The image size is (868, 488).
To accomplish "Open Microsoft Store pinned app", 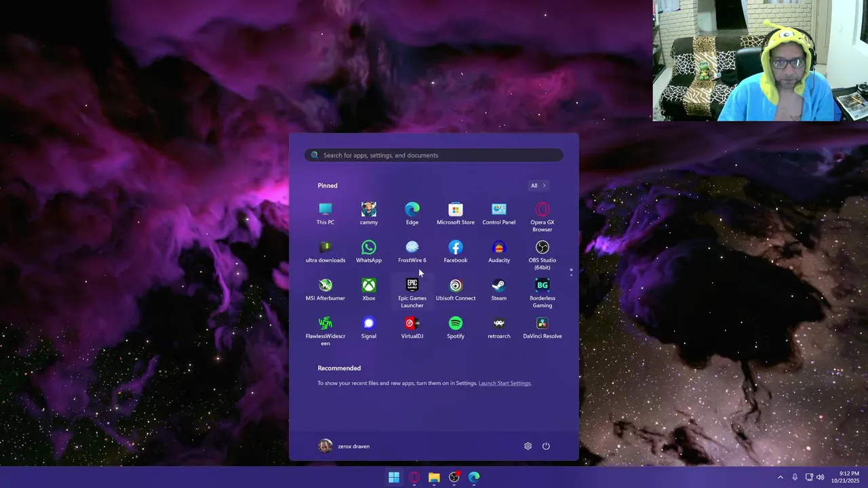I will pyautogui.click(x=456, y=214).
